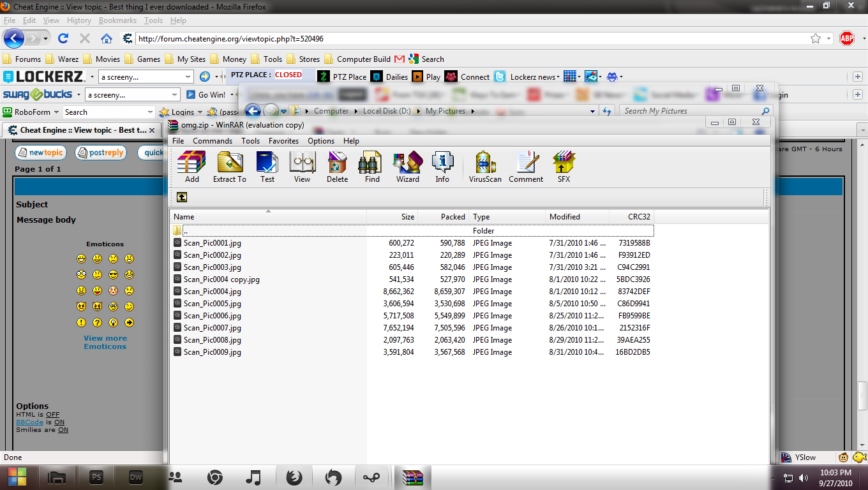Open Firefox History menu
This screenshot has height=490, width=868.
pyautogui.click(x=79, y=20)
